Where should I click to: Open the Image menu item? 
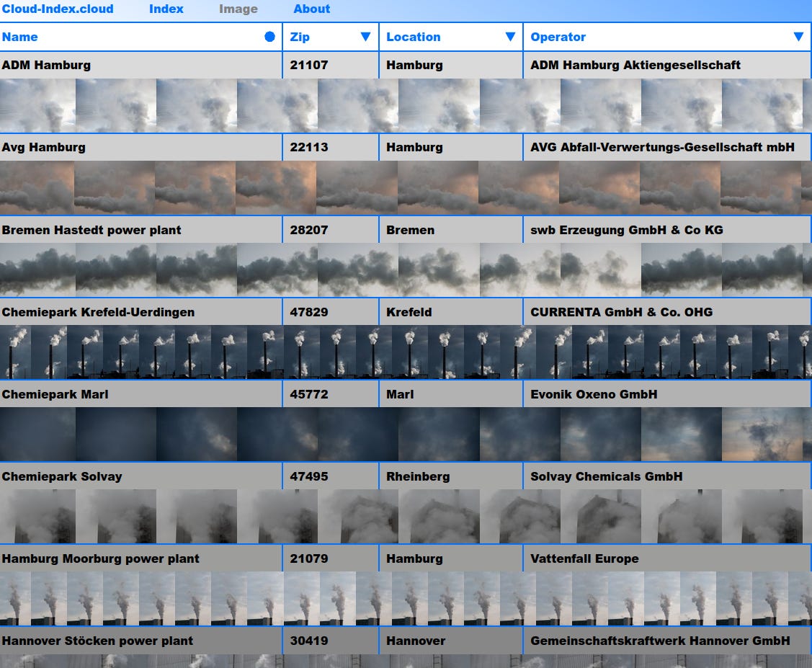tap(238, 9)
